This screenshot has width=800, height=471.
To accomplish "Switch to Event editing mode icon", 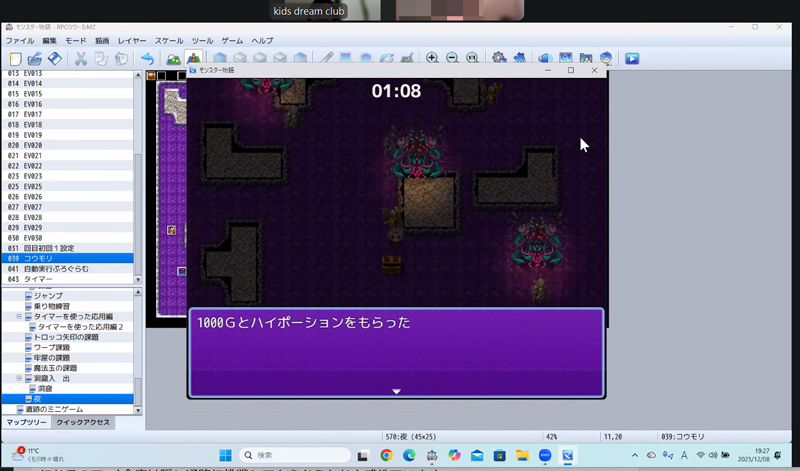I will [194, 58].
